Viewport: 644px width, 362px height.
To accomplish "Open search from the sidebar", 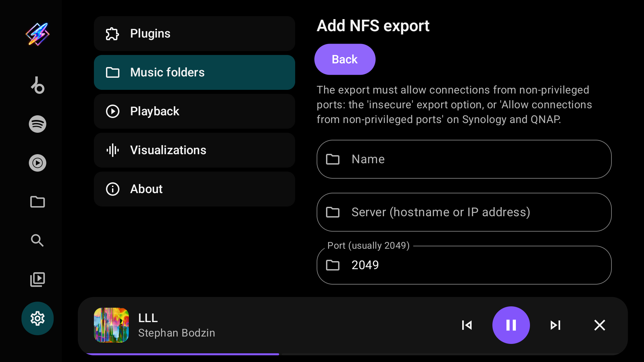I will click(38, 241).
